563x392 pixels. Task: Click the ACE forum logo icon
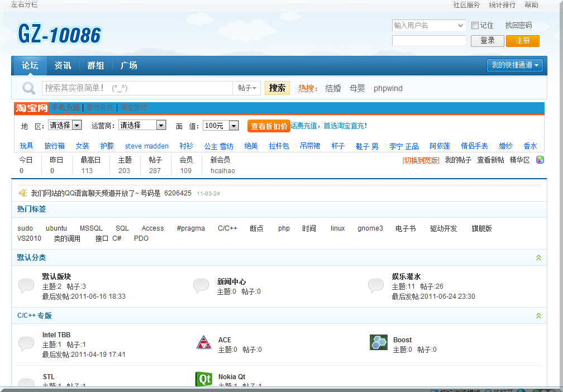(204, 343)
